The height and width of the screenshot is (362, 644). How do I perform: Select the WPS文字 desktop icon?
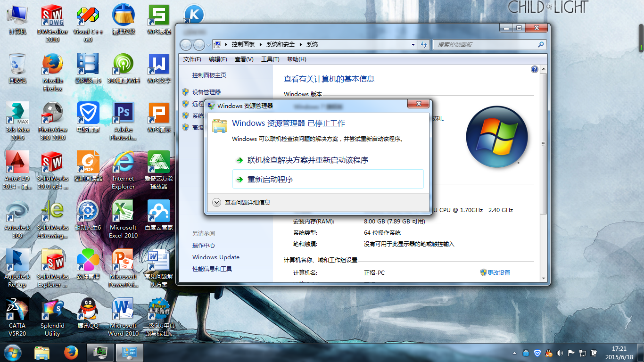[x=159, y=69]
